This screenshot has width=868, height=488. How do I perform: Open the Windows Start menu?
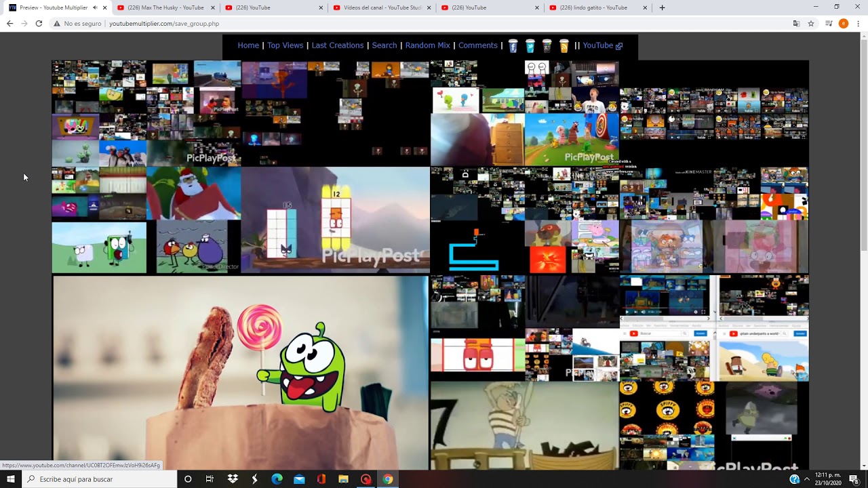11,479
